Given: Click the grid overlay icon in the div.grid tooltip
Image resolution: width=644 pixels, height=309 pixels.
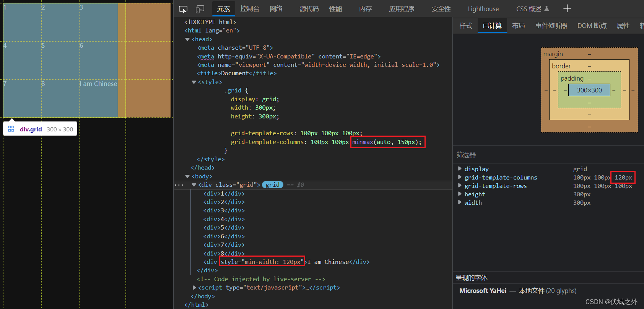Looking at the screenshot, I should click(11, 129).
